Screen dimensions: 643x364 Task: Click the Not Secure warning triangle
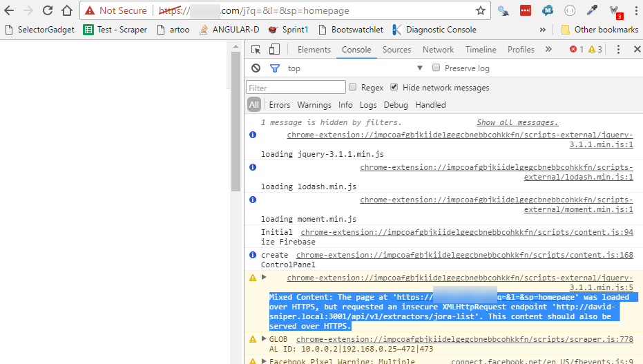click(x=90, y=10)
